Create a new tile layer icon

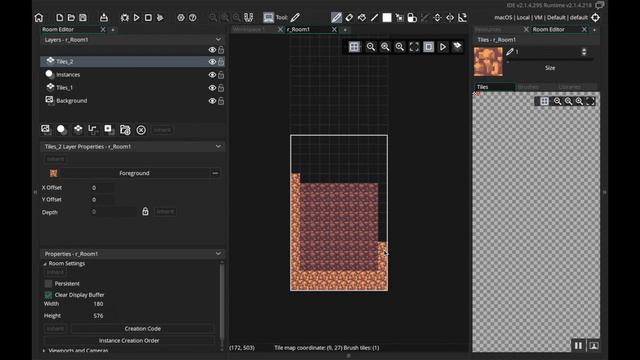pos(78,130)
